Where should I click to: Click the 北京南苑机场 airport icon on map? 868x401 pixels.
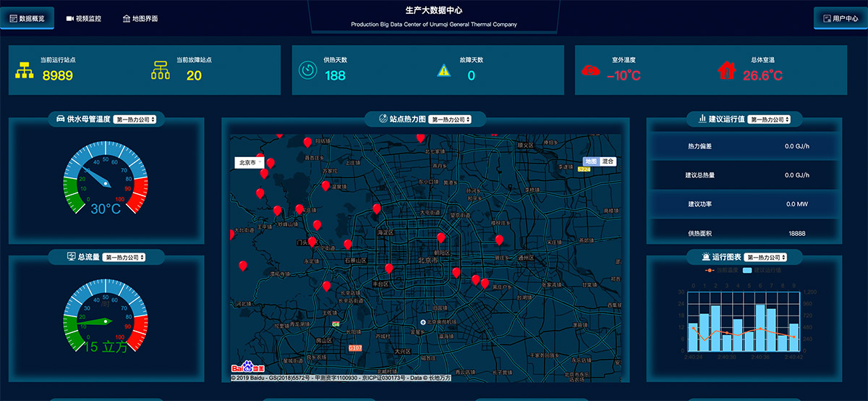coord(424,321)
